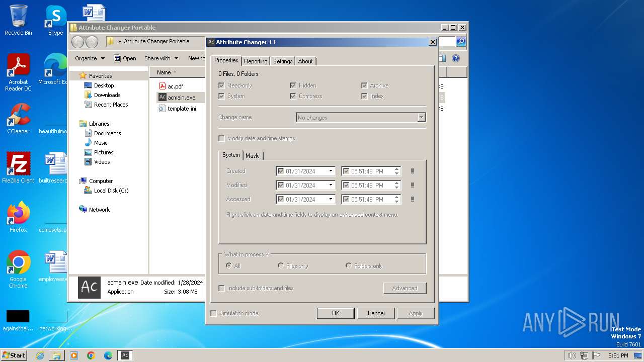Screen dimensions: 644x362
Task: Click the Created time spinner arrows
Action: tap(396, 171)
